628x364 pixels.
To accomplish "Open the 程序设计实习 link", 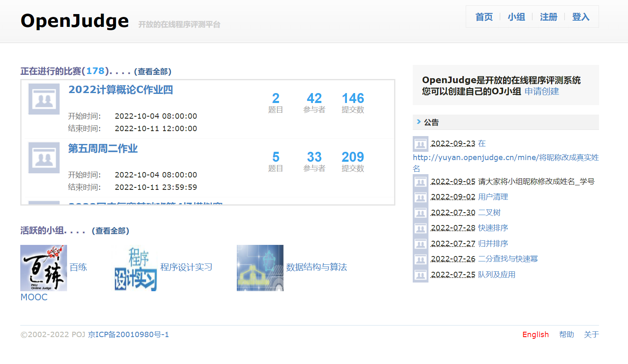I will tap(186, 267).
